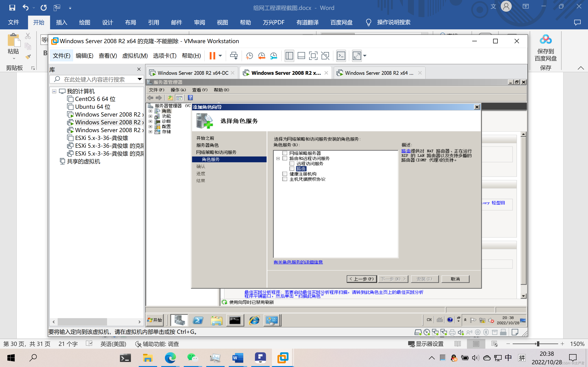The height and width of the screenshot is (367, 588).
Task: Check the 路由 role service checkbox
Action: click(292, 169)
